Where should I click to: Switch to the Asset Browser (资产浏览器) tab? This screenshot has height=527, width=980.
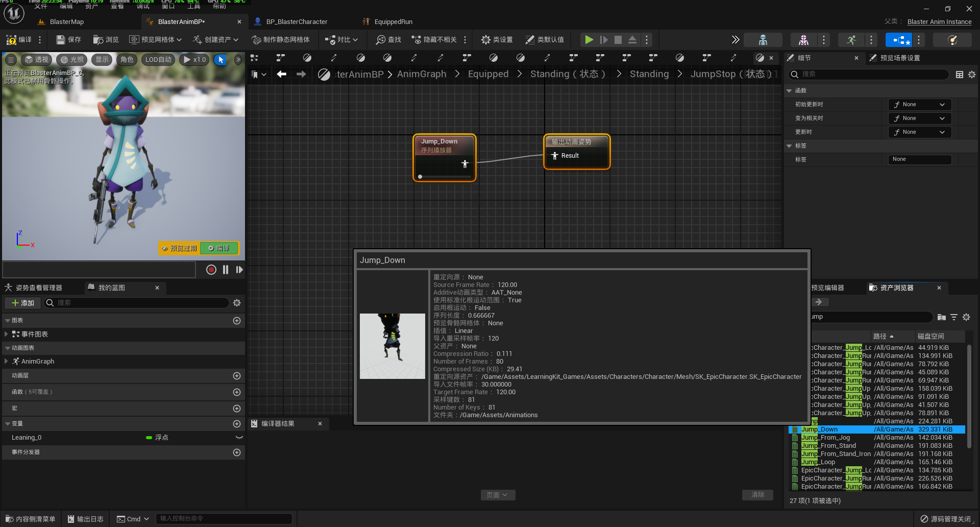[x=897, y=288]
